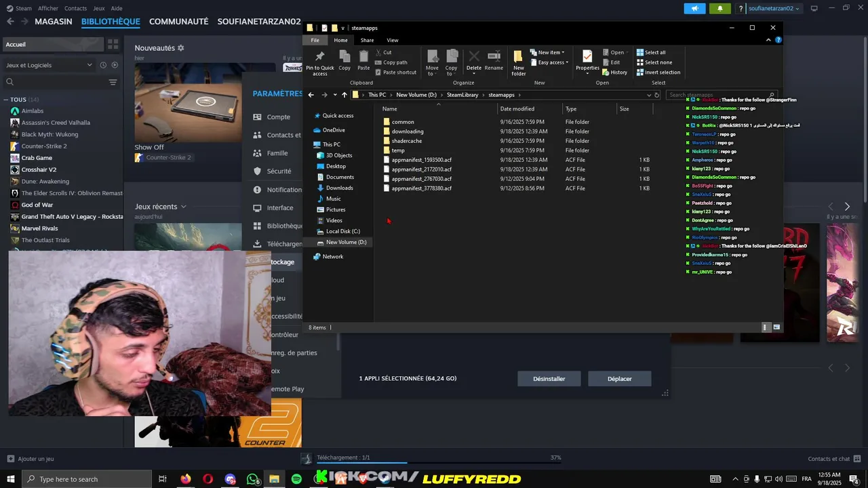Viewport: 868px width, 488px height.
Task: Expand the address bar history dropdown
Action: [x=648, y=95]
